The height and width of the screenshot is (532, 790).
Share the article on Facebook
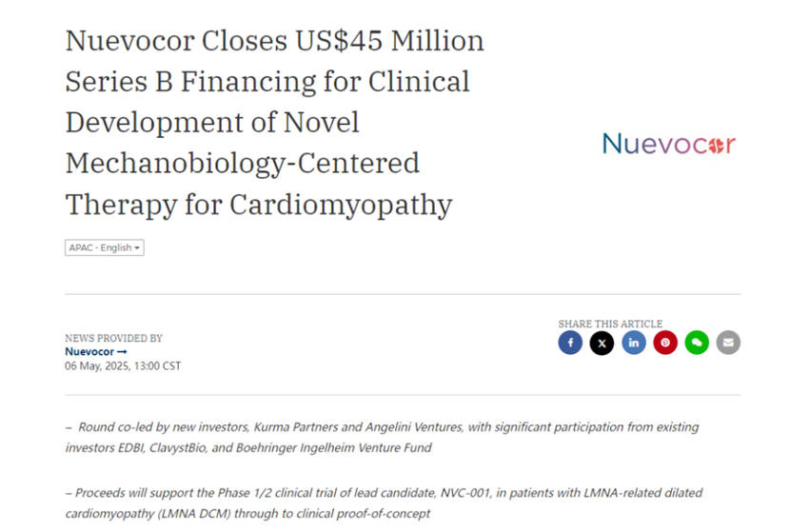click(570, 343)
